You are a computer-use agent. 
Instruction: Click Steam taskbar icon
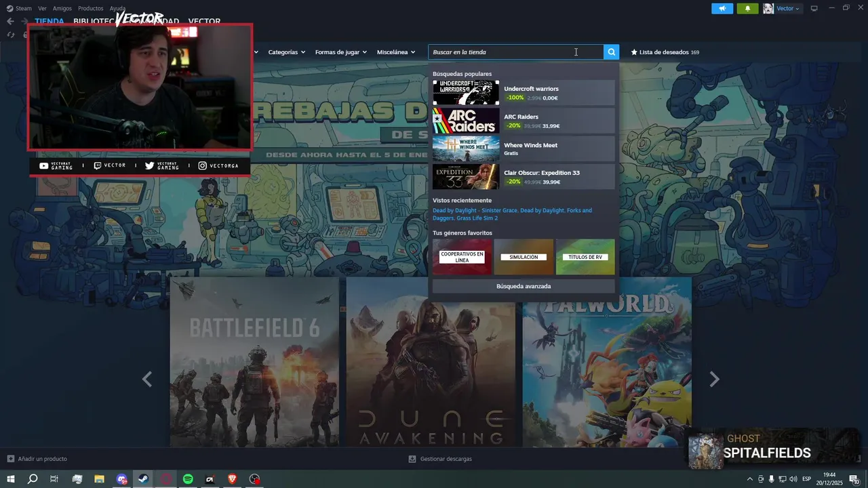pos(144,479)
